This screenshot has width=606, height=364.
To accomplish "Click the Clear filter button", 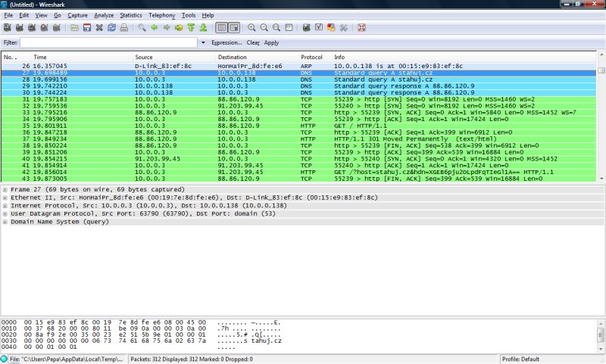I will pos(253,42).
